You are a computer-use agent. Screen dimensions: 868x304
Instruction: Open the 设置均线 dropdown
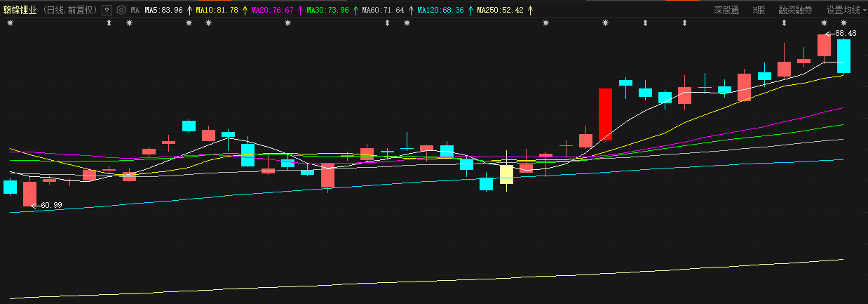tap(846, 11)
